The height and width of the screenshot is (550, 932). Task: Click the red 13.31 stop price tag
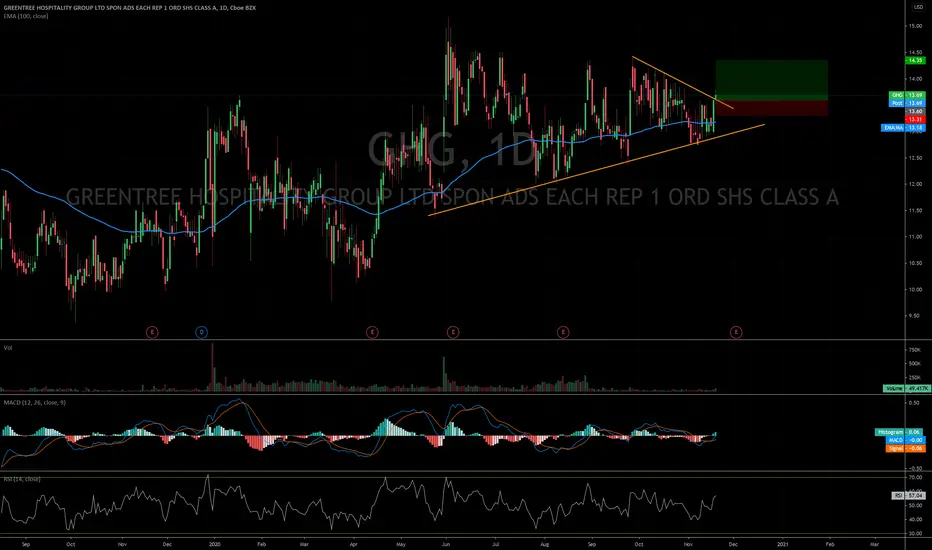coord(915,119)
